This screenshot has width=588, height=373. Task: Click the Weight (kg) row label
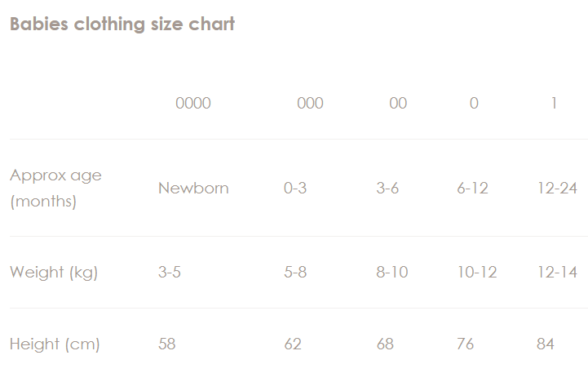[54, 272]
